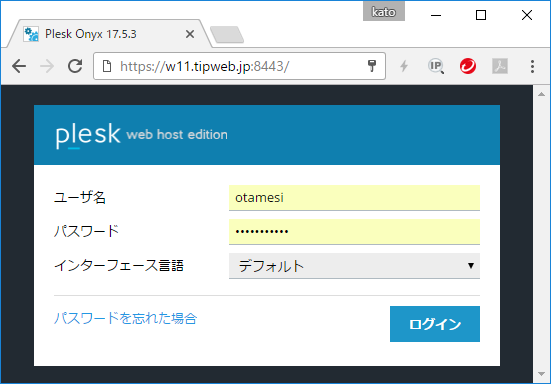Click the saved password key icon

(372, 66)
